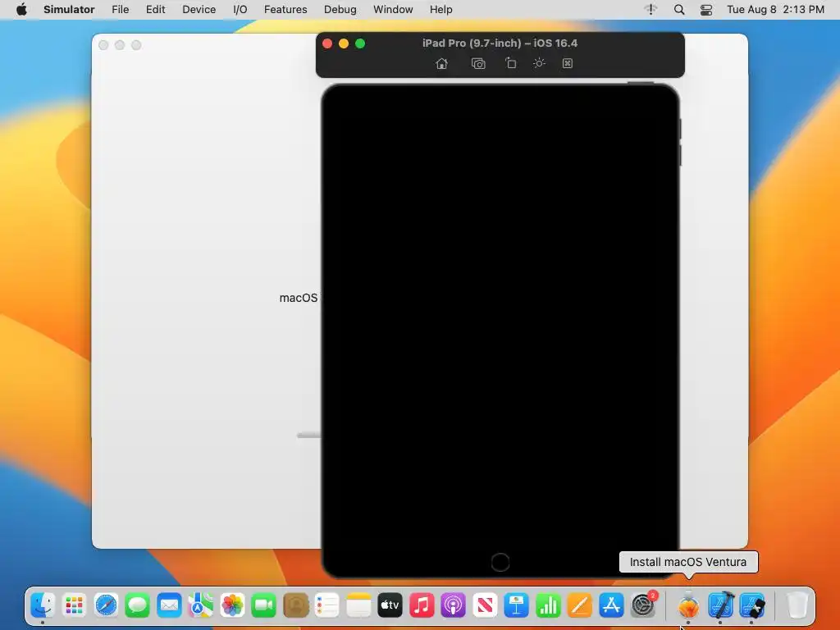840x630 pixels.
Task: Open the Trash in the Dock
Action: point(797,605)
